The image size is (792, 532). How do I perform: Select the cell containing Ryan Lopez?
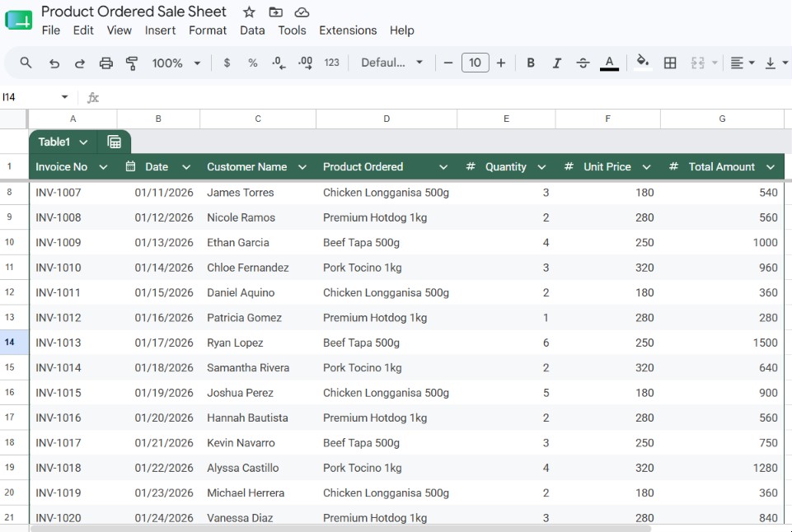click(x=258, y=343)
